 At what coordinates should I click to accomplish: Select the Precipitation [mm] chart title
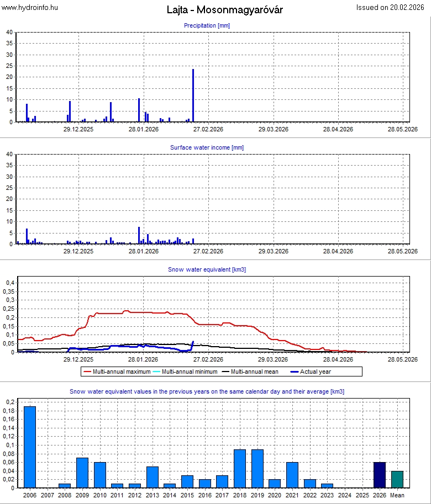(207, 25)
